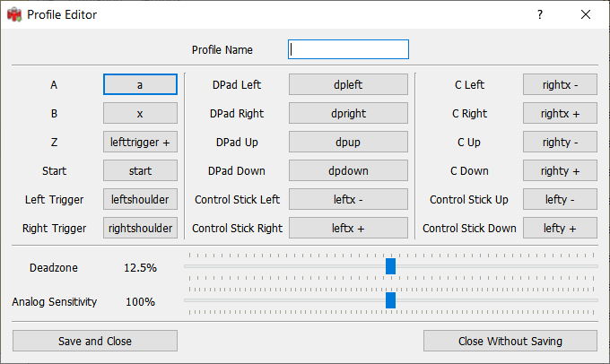The height and width of the screenshot is (364, 610).
Task: Click the Deadzone slider handle
Action: [x=390, y=266]
